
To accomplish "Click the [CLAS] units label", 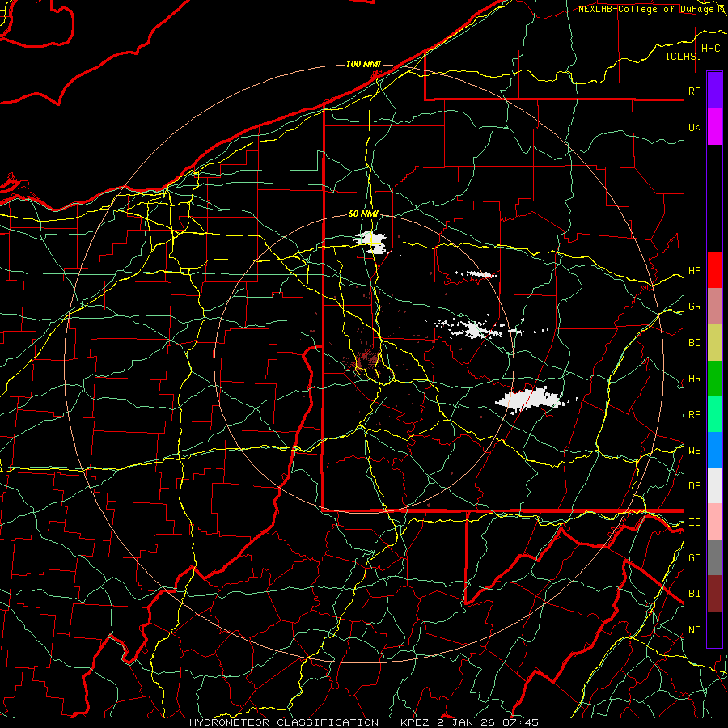I will point(684,56).
